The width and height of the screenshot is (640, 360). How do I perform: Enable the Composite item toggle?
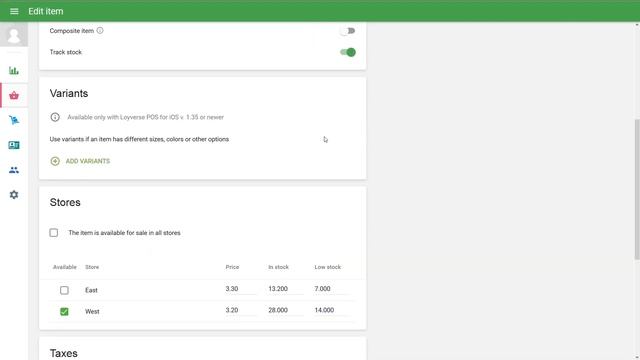point(348,31)
